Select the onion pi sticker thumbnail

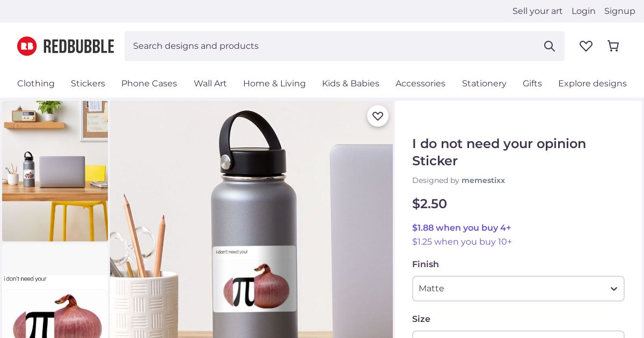point(55,291)
